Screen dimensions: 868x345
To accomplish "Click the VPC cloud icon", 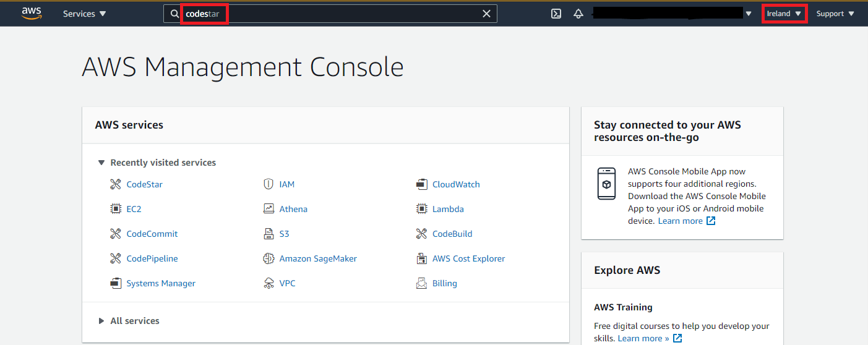I will 269,283.
